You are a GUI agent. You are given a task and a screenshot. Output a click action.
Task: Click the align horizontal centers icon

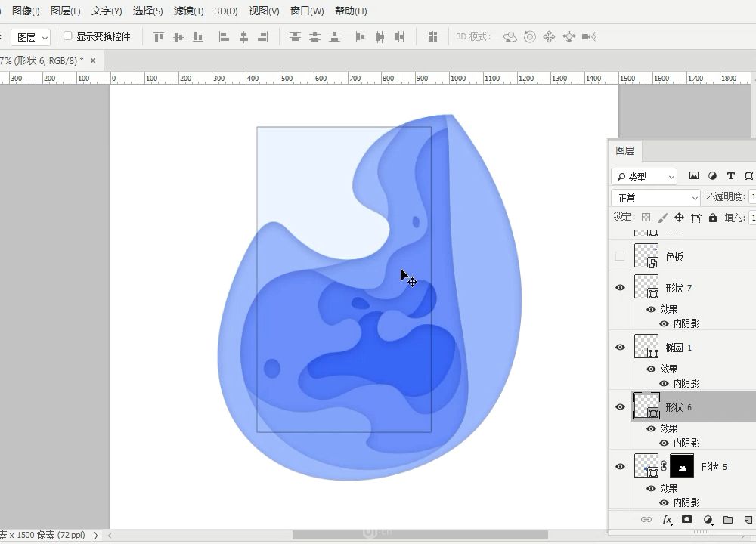coord(243,37)
